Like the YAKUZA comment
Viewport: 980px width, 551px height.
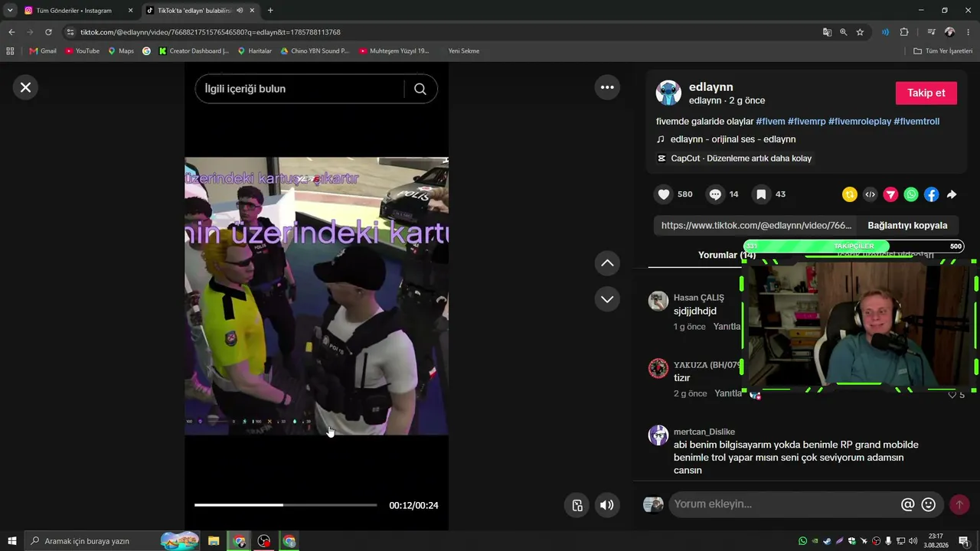(952, 395)
